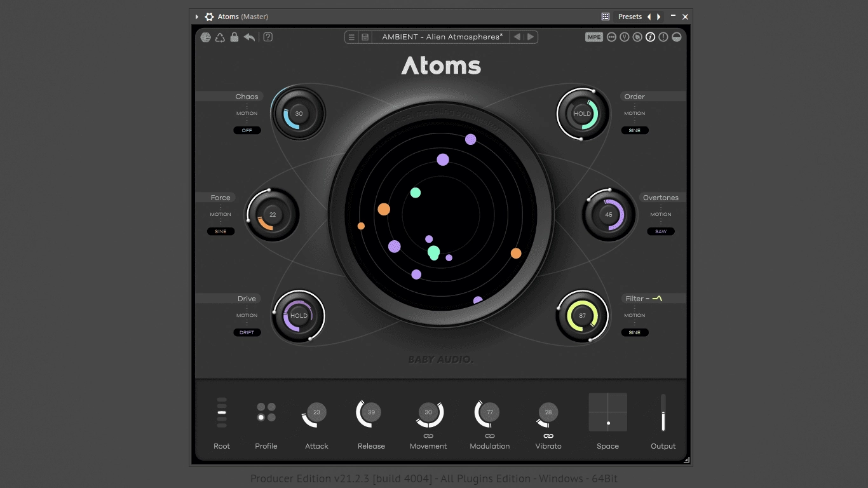Screen dimensions: 868x488
Task: Click the Order label tab
Action: pyautogui.click(x=653, y=97)
